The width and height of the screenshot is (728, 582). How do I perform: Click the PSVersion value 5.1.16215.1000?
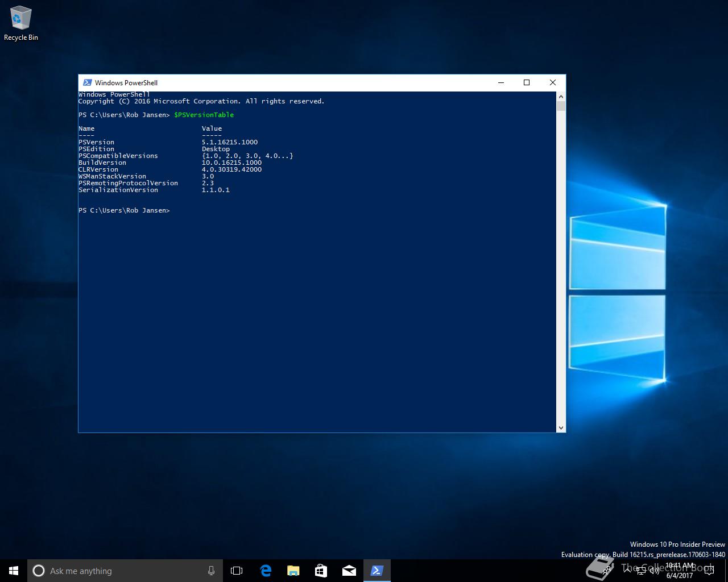(230, 142)
